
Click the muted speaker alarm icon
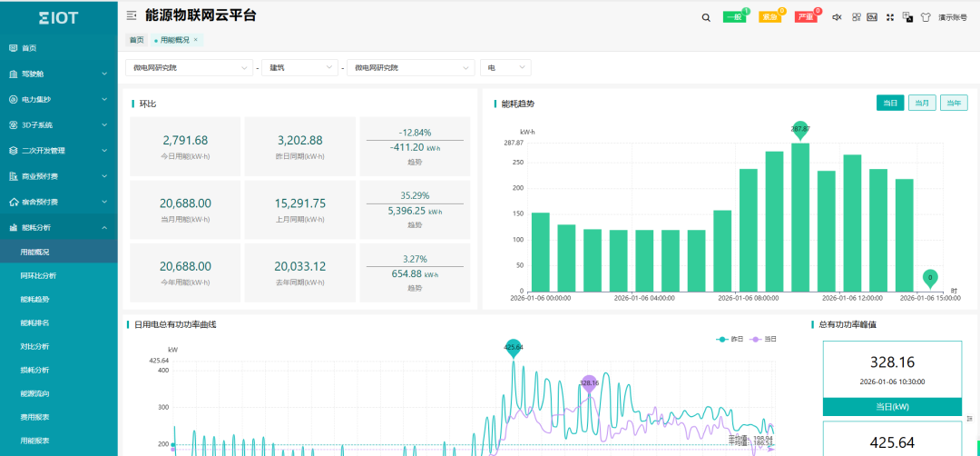(836, 16)
